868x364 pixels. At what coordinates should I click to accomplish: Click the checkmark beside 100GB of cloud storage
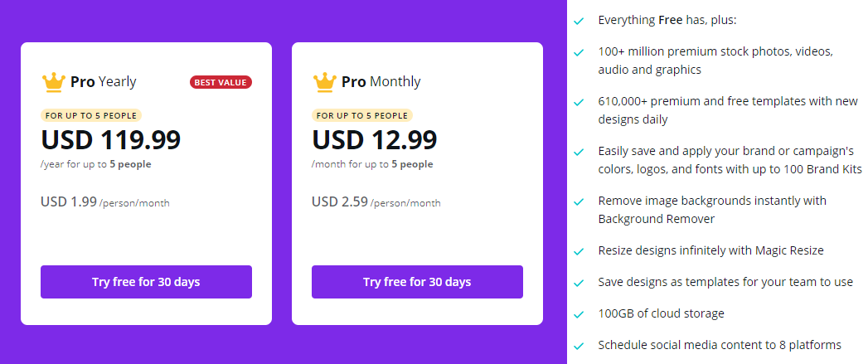tap(579, 313)
